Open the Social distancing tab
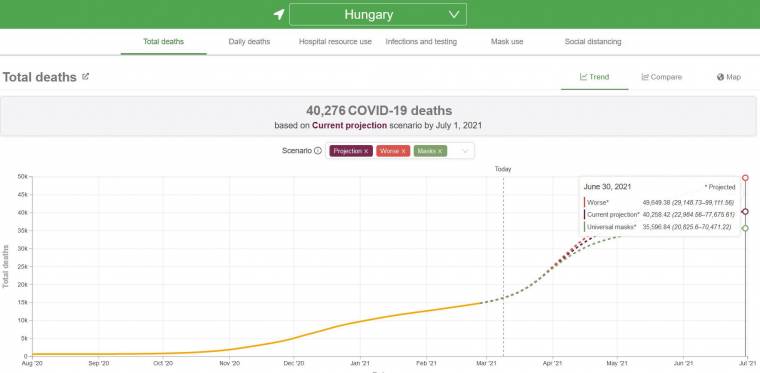The width and height of the screenshot is (760, 373). [593, 42]
